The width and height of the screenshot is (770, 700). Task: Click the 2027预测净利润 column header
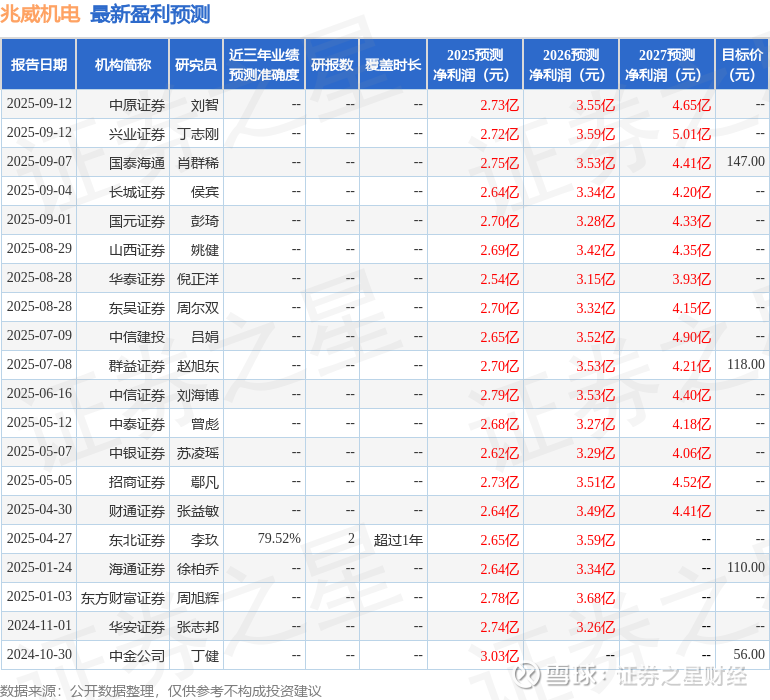667,65
